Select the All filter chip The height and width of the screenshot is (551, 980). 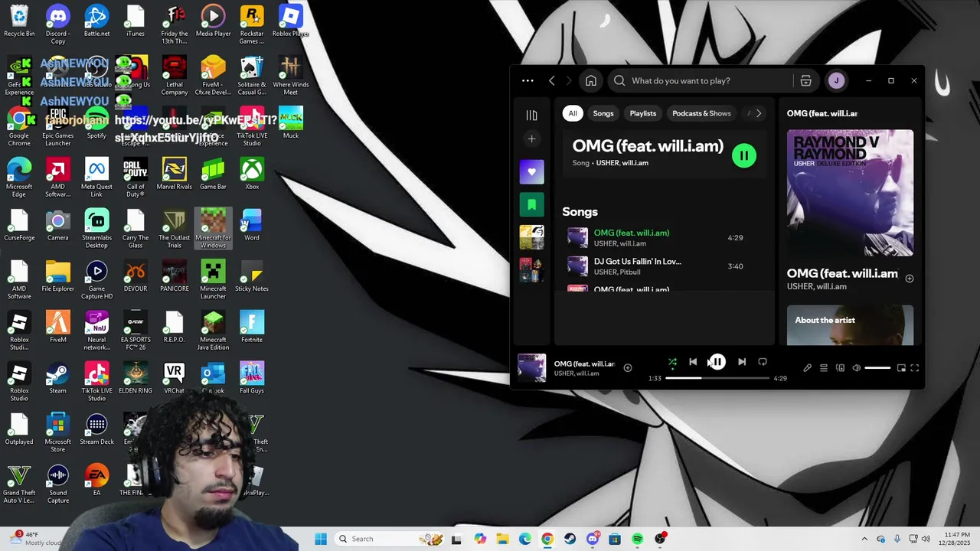(x=572, y=113)
